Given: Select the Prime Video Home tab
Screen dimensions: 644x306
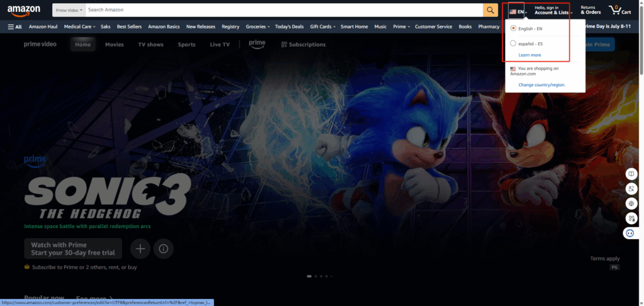Looking at the screenshot, I should [82, 45].
